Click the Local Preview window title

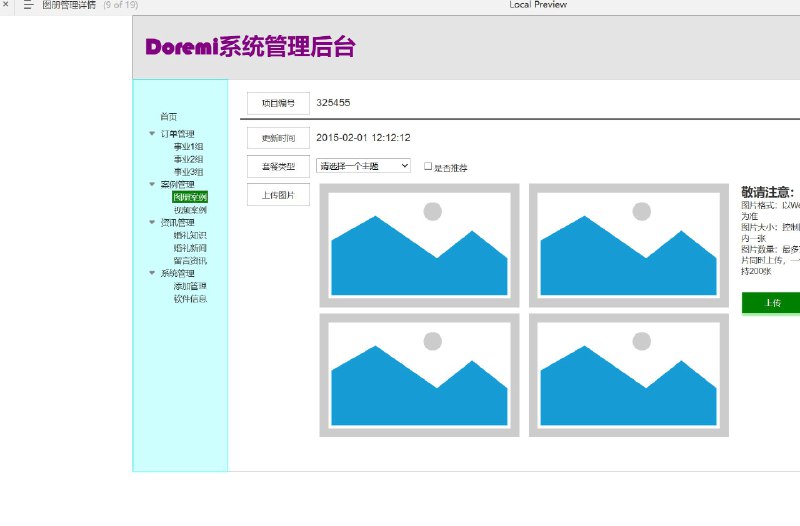click(538, 5)
